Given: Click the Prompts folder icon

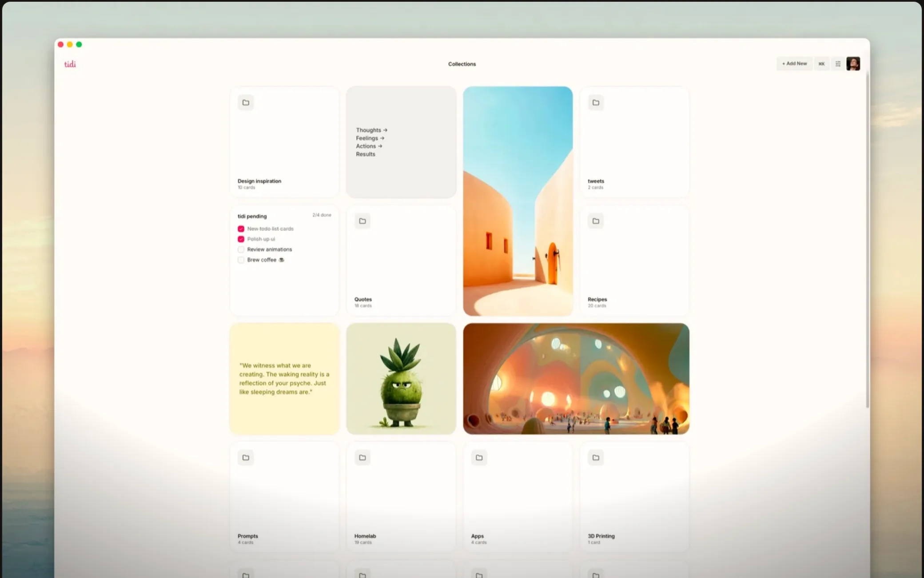Looking at the screenshot, I should click(x=246, y=458).
